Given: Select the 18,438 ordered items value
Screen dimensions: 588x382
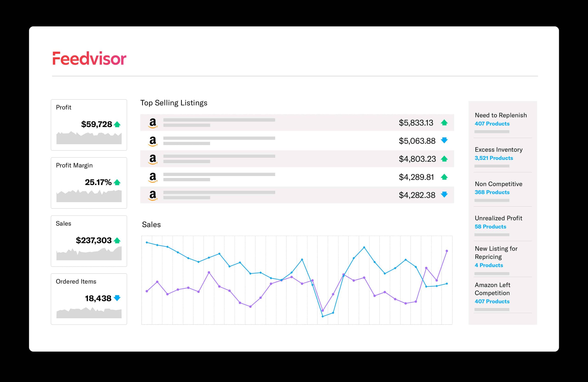Looking at the screenshot, I should 98,298.
